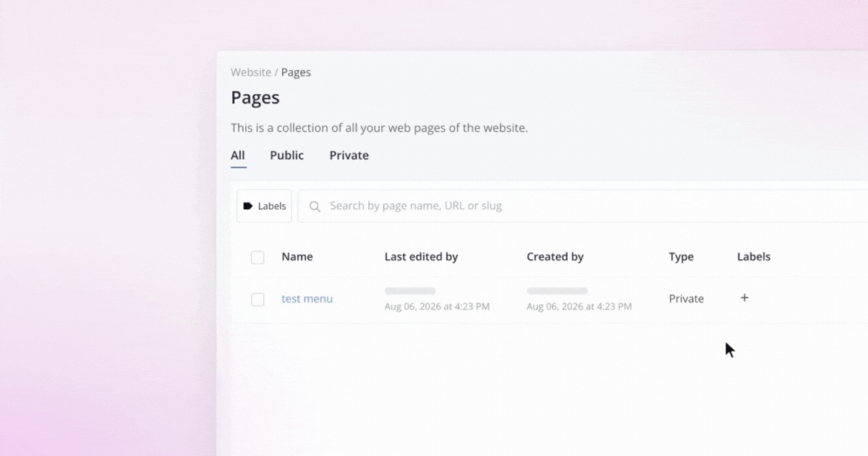Click the plus icon to add label

[744, 297]
